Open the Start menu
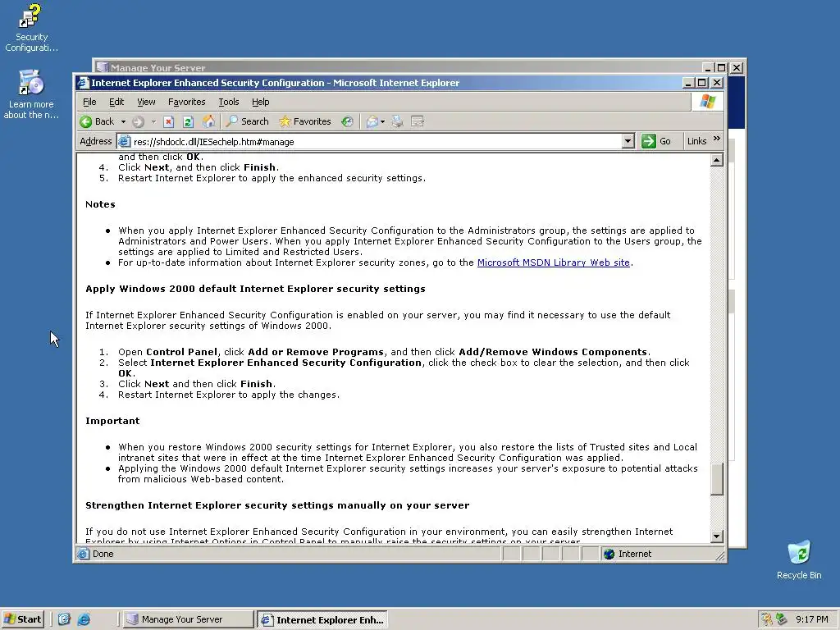Screen dimensions: 840x630 click(22, 619)
